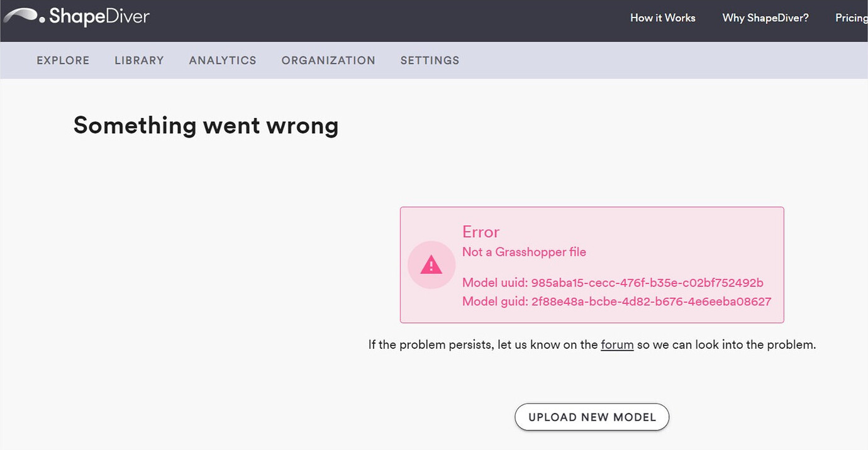Select Why ShapeDiver? in the navigation
Viewport: 868px width, 450px height.
tap(765, 18)
